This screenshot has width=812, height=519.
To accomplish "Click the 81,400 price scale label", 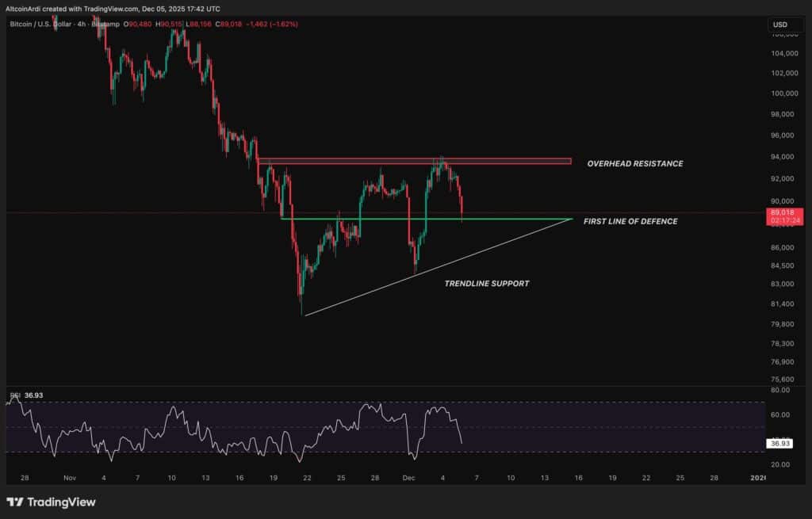I will click(784, 303).
